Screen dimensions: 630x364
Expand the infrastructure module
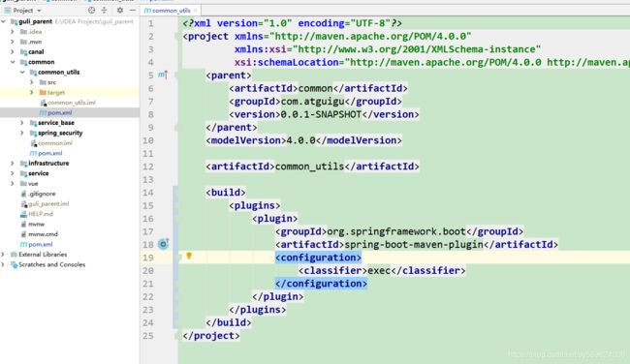pos(13,163)
